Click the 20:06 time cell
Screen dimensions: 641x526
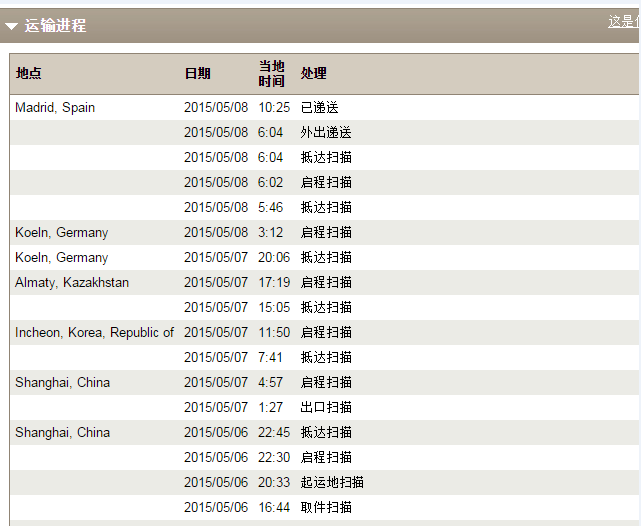pos(274,258)
